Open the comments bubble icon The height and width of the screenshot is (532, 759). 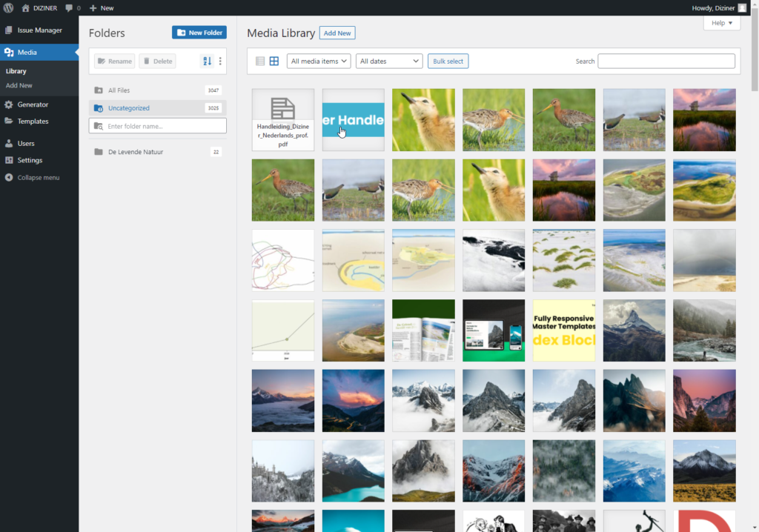click(x=69, y=7)
